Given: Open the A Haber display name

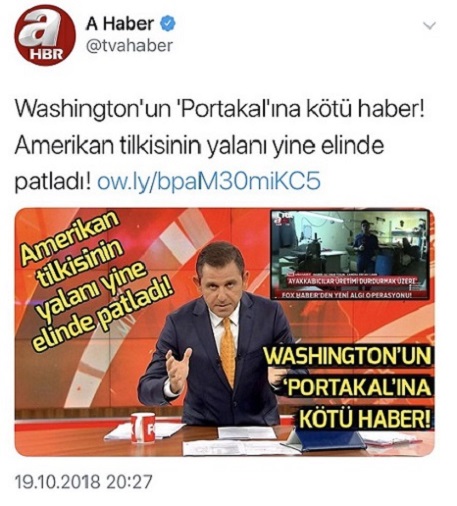Looking at the screenshot, I should (120, 24).
